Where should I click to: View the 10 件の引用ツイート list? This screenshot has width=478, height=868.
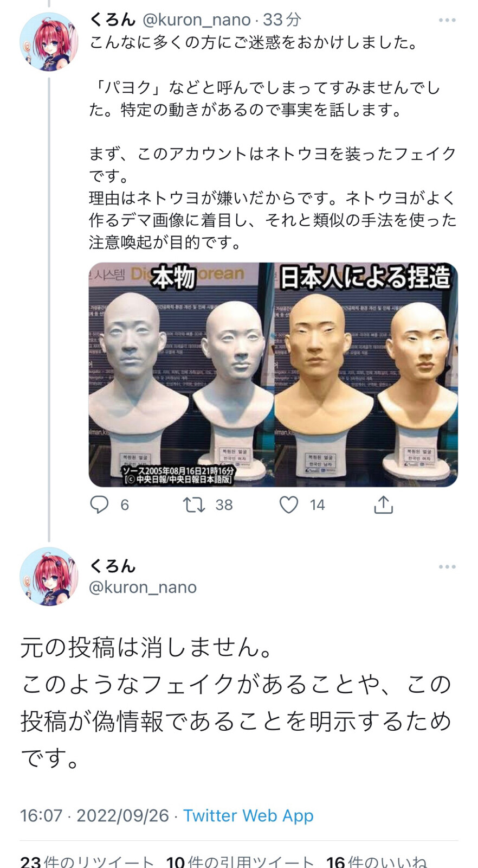point(240,860)
